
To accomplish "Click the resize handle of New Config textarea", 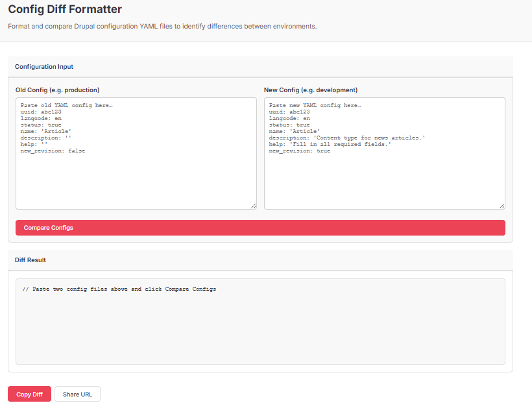I will (x=502, y=205).
